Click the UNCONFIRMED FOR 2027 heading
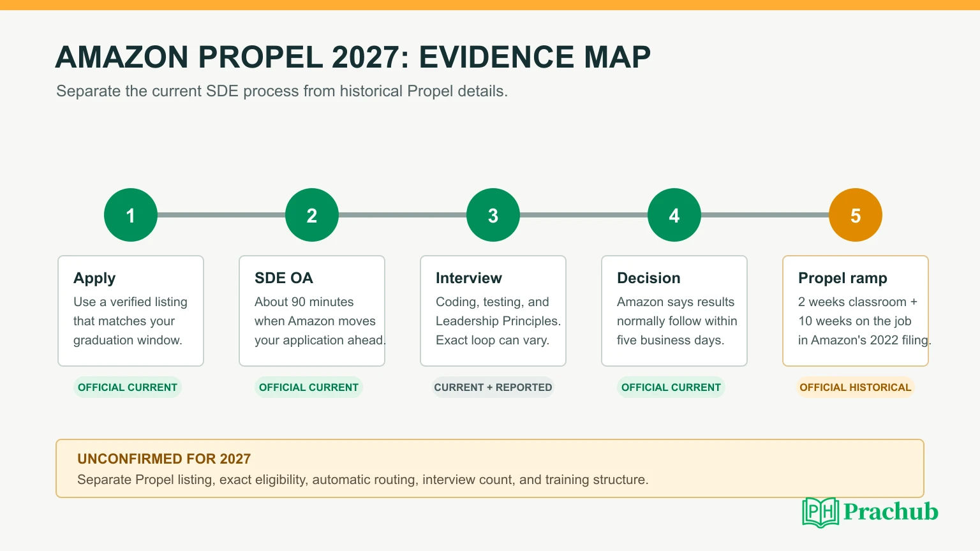 [x=164, y=459]
